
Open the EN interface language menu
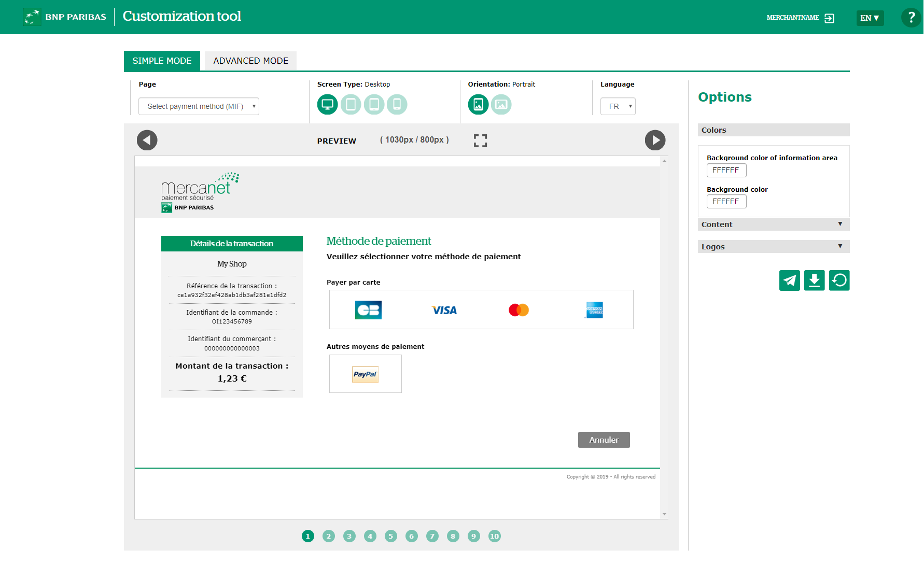[870, 18]
